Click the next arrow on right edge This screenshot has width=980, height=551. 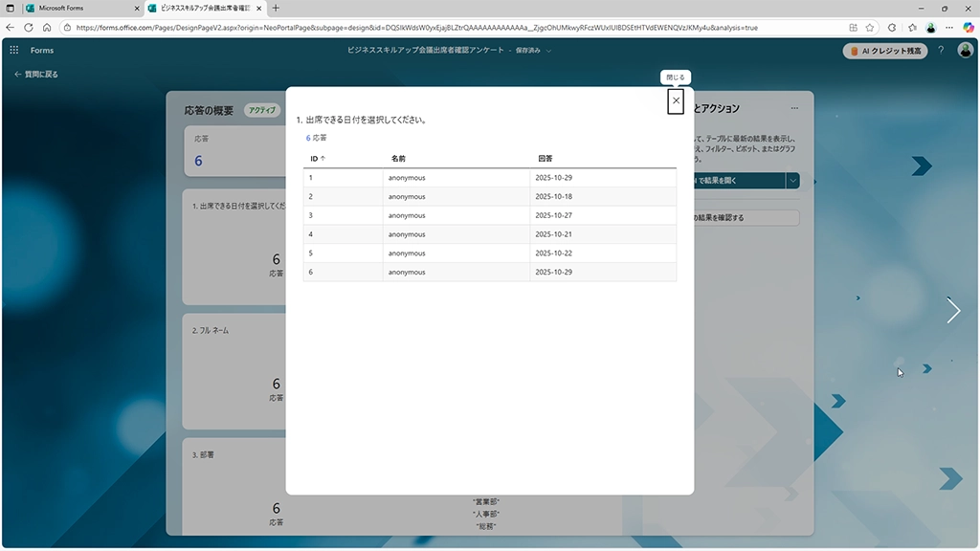[x=953, y=310]
